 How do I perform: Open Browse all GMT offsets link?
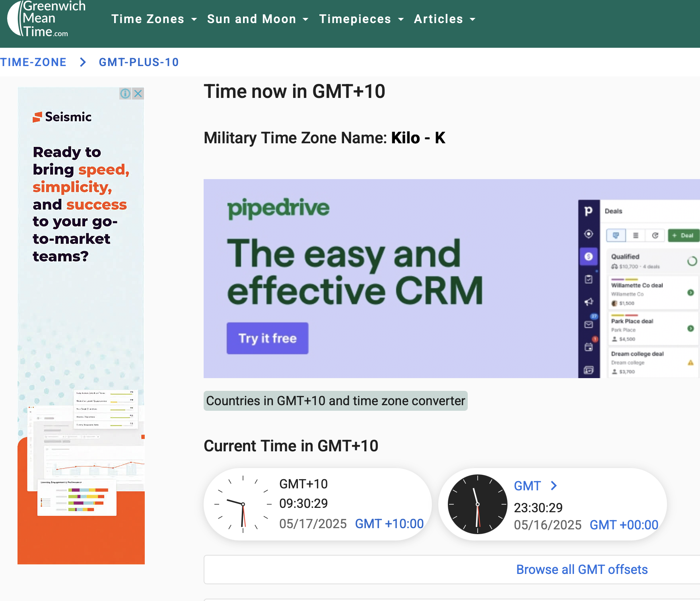[x=582, y=570]
